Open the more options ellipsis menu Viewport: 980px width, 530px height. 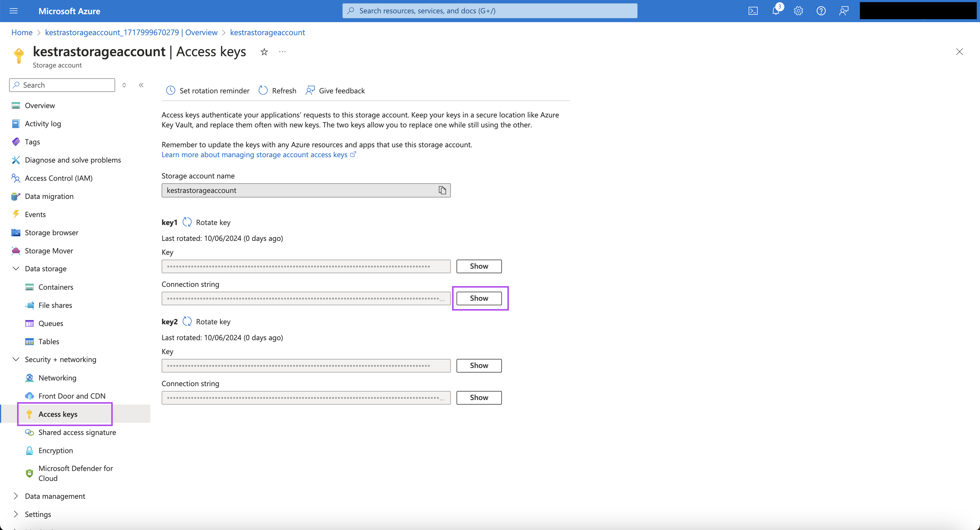tap(282, 52)
